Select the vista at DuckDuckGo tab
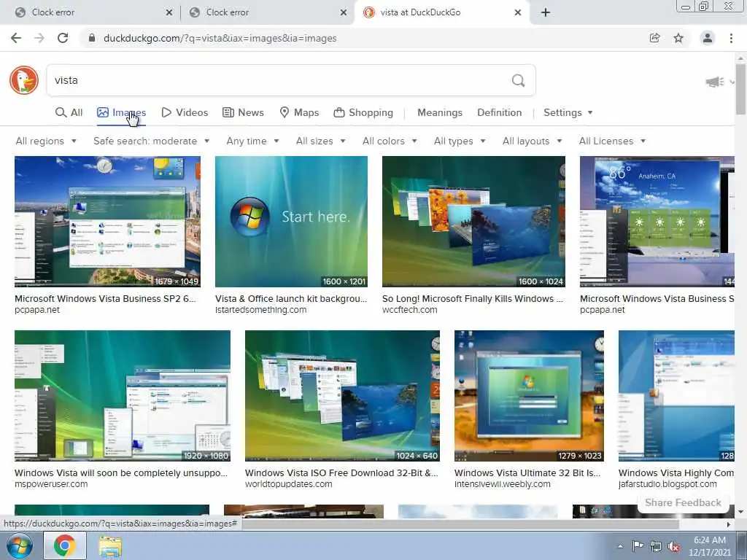Image resolution: width=747 pixels, height=560 pixels. point(441,12)
